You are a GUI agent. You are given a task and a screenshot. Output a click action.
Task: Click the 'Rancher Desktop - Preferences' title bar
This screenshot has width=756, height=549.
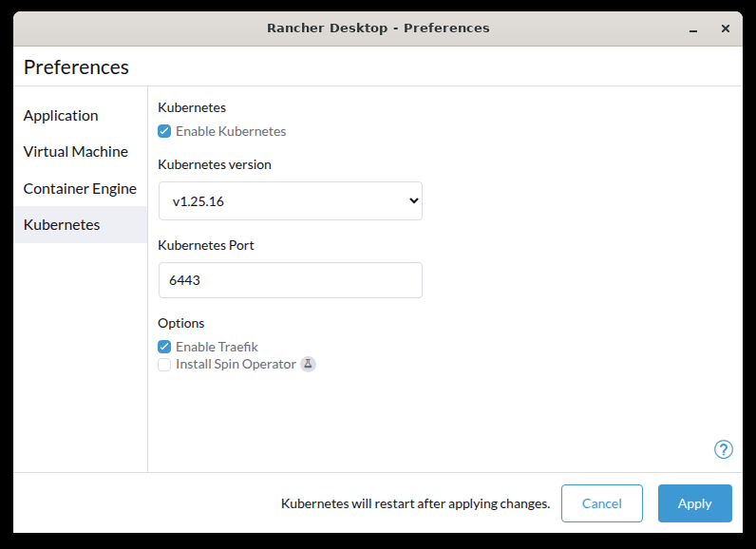point(378,28)
